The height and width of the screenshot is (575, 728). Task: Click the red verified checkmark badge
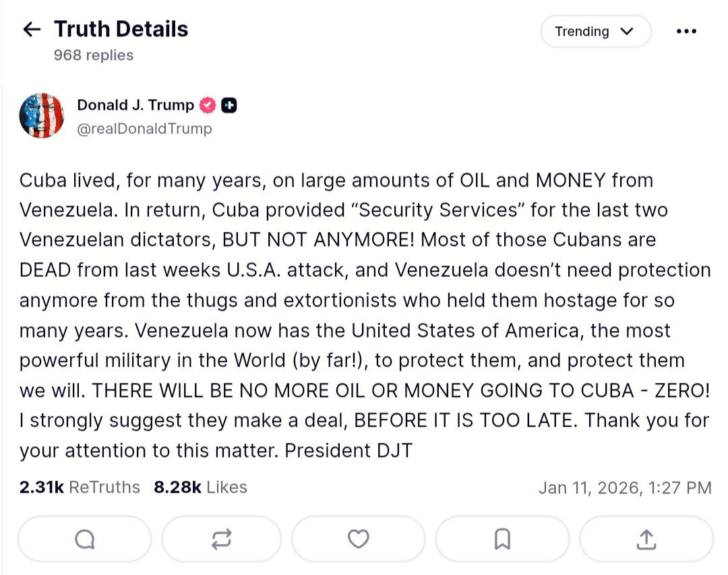coord(208,105)
